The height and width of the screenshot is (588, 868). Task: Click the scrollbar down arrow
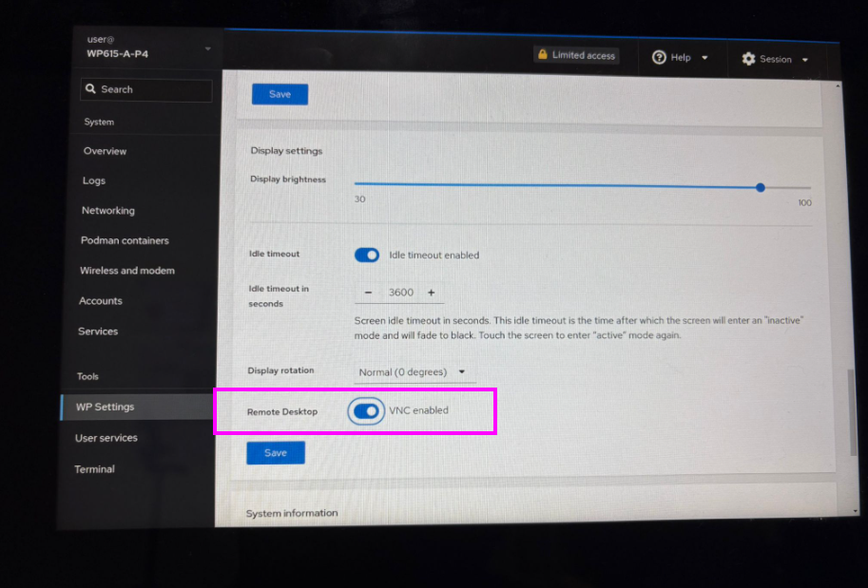tap(855, 512)
